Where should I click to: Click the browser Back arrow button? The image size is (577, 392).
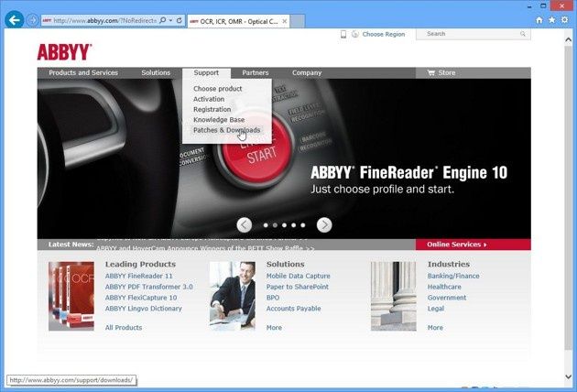coord(15,20)
